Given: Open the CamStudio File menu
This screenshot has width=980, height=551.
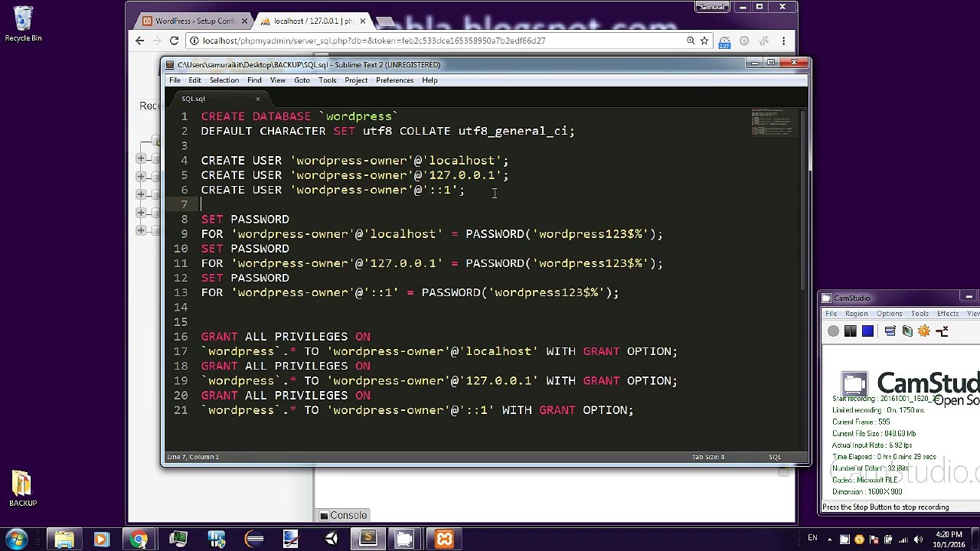Looking at the screenshot, I should (831, 314).
